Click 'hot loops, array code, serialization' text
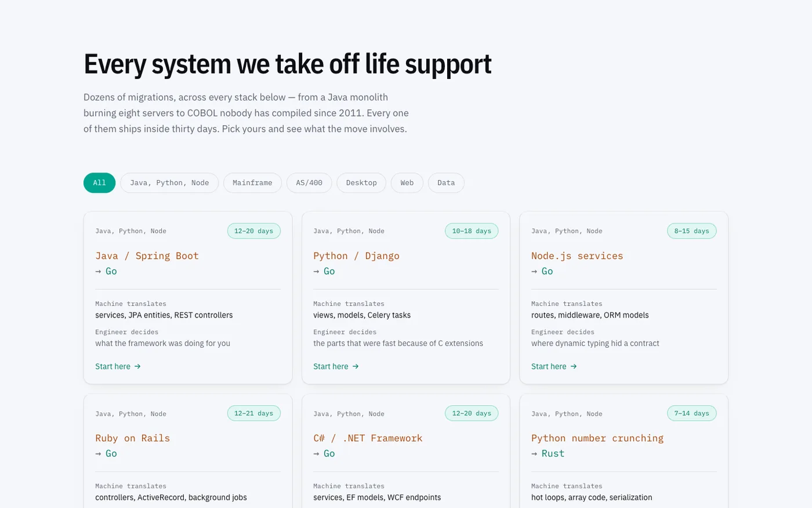The image size is (812, 508). [592, 498]
